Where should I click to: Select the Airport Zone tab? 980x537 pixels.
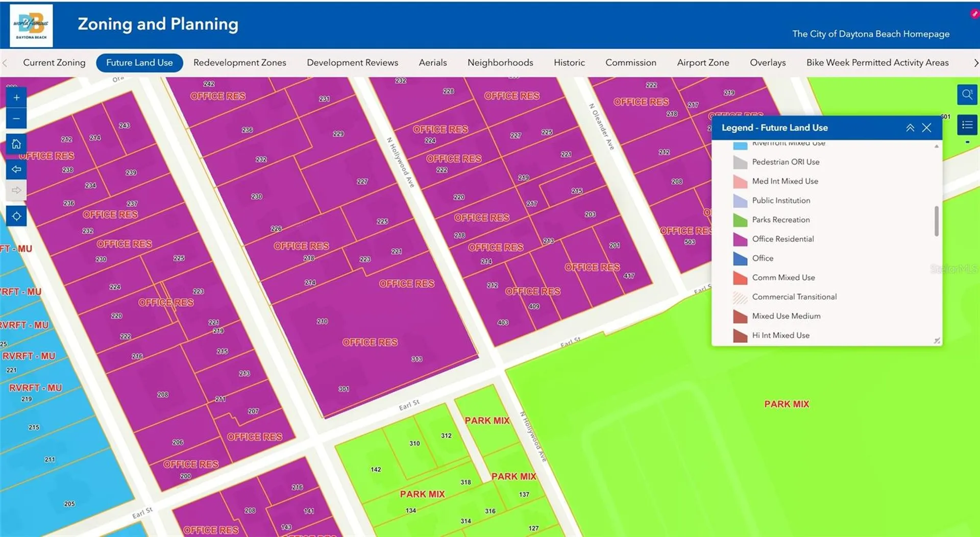[x=703, y=63]
